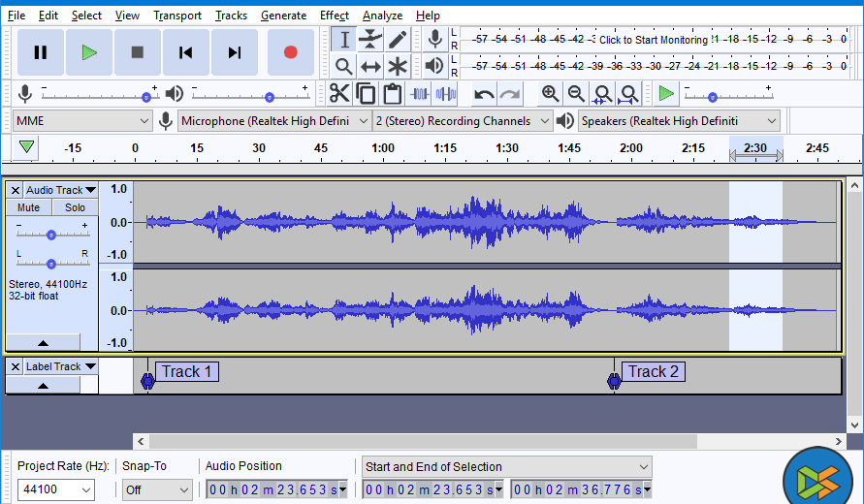
Task: Solo the Audio Track
Action: tap(75, 207)
